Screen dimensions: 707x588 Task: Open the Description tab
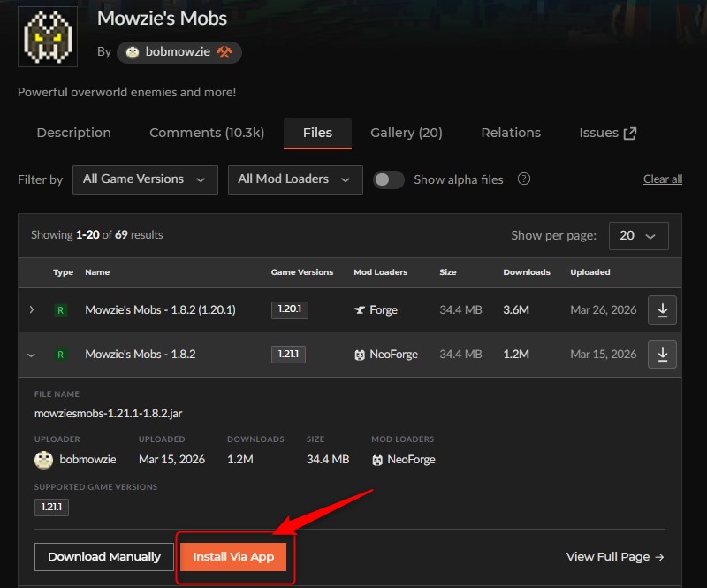click(x=74, y=133)
